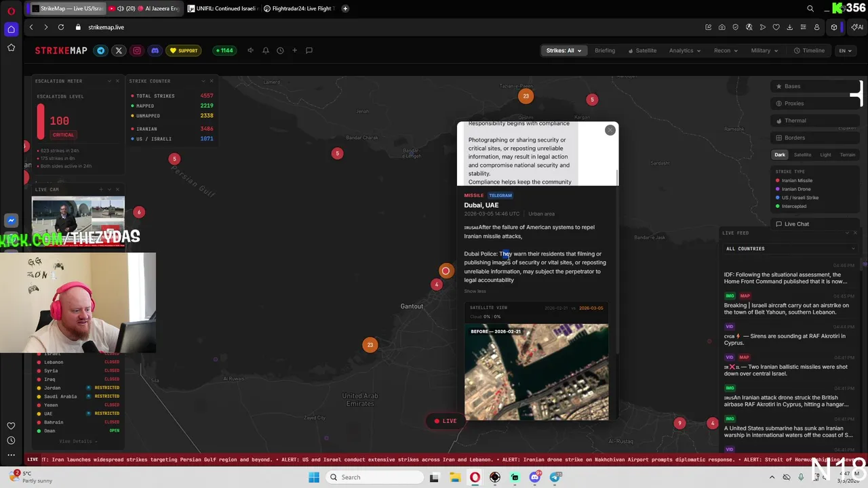Click the Telegram source tag in popup
Image resolution: width=868 pixels, height=488 pixels.
(500, 195)
